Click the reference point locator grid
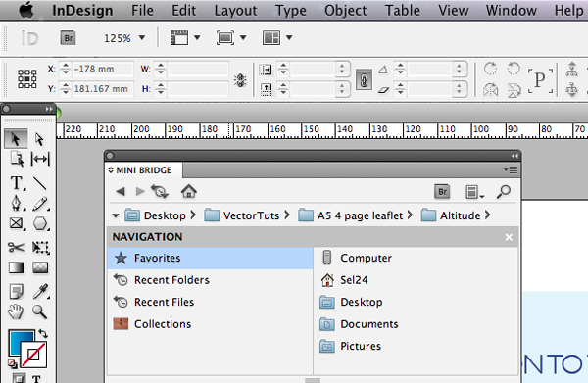The width and height of the screenshot is (588, 383). [27, 79]
